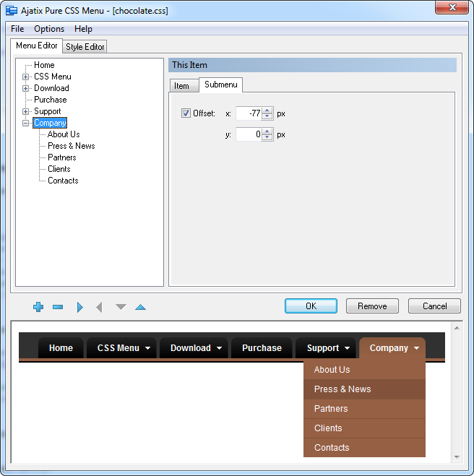This screenshot has height=476, width=474.
Task: Click the blue minus remove item icon
Action: [58, 307]
